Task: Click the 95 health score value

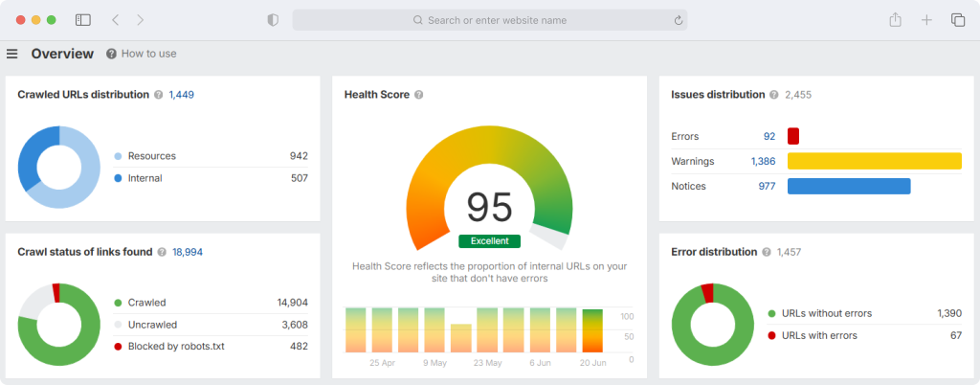Action: [489, 208]
